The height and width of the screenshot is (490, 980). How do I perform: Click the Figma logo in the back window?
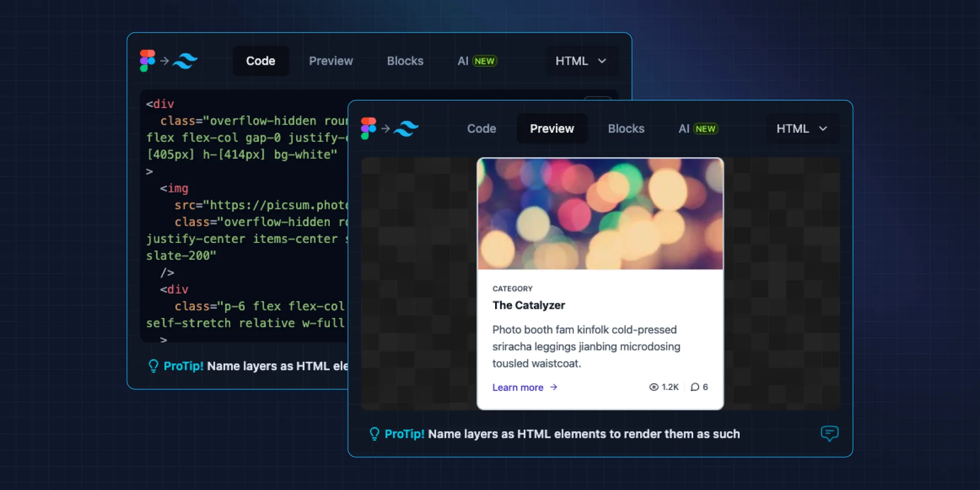147,61
